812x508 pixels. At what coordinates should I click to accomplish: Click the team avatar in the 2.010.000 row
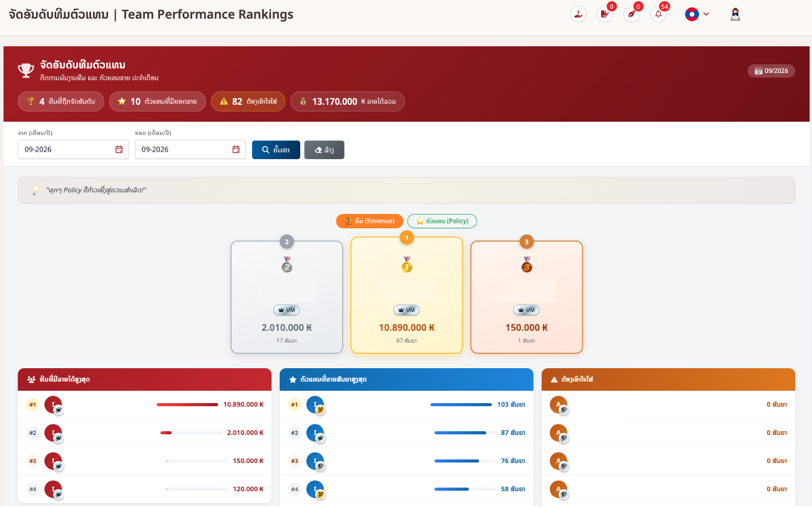[53, 432]
